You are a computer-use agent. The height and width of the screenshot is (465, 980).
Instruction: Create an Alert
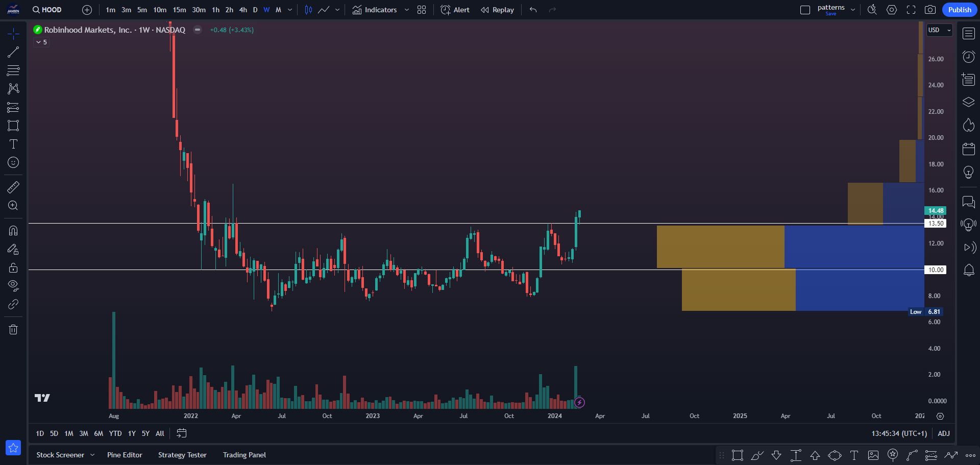click(x=455, y=10)
